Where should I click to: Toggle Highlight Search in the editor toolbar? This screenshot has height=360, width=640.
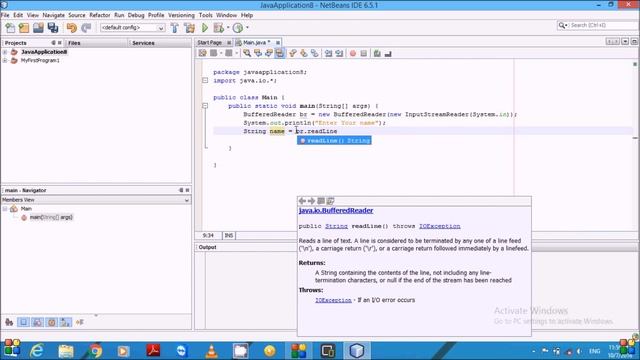(x=280, y=53)
